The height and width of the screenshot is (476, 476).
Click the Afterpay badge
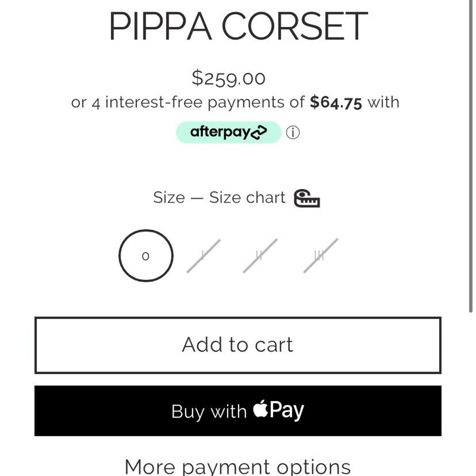(x=229, y=131)
